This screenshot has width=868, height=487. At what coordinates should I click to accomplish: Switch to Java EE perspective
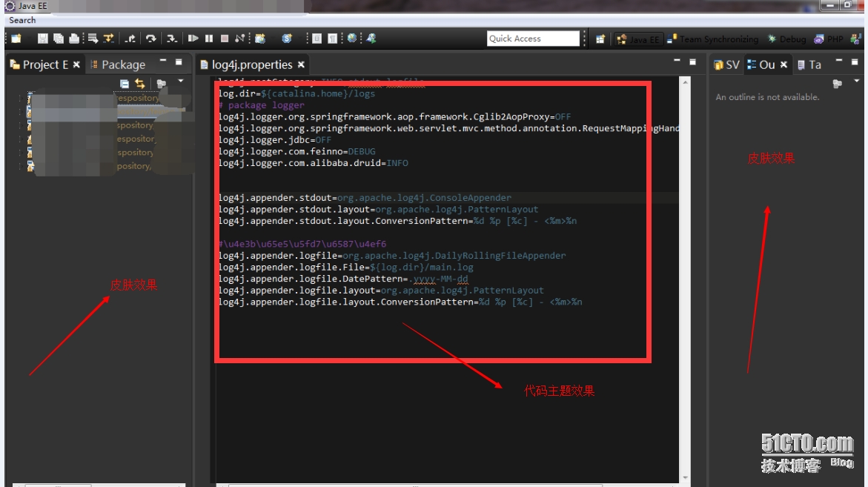click(637, 39)
